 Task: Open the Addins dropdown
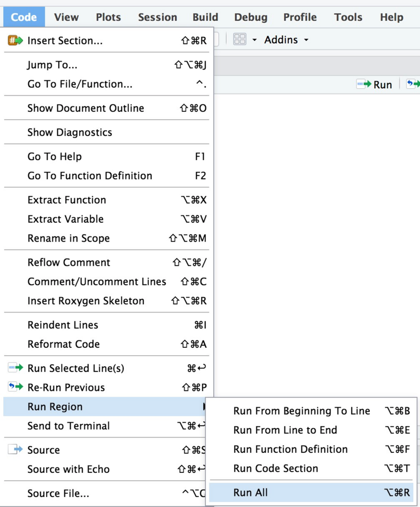(286, 40)
